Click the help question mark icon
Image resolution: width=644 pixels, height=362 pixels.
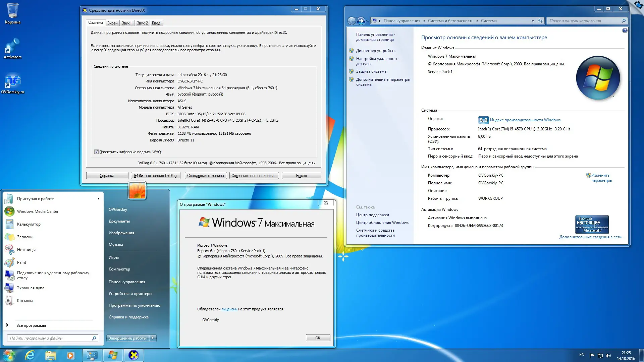coord(625,31)
